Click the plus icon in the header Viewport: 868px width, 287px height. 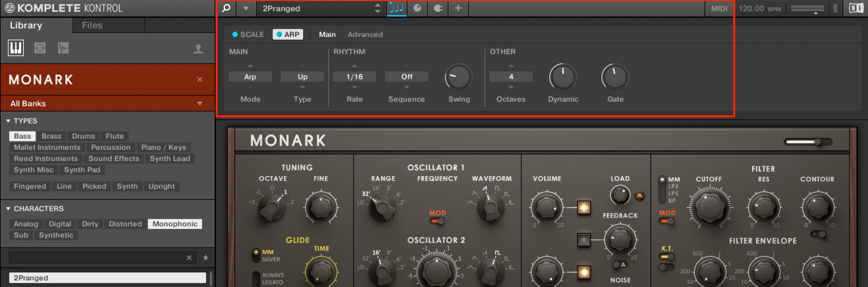click(458, 8)
